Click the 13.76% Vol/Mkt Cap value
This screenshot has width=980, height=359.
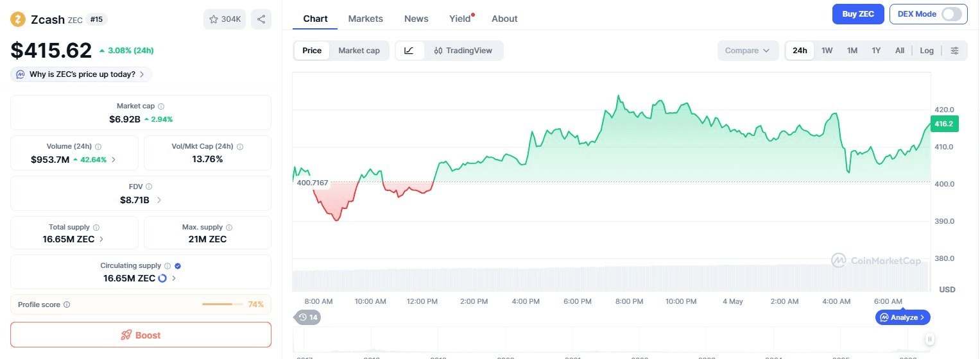207,159
